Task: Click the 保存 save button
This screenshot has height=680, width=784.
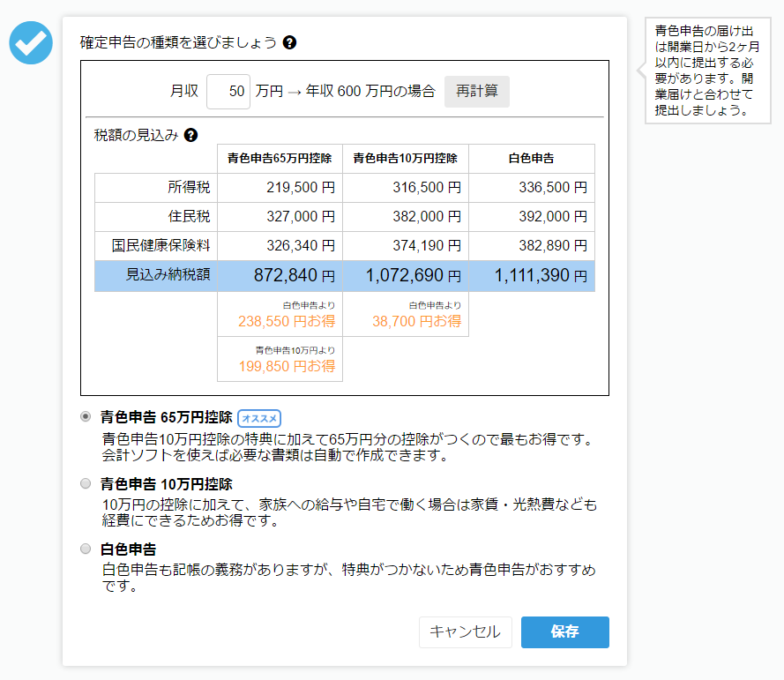Action: (565, 632)
